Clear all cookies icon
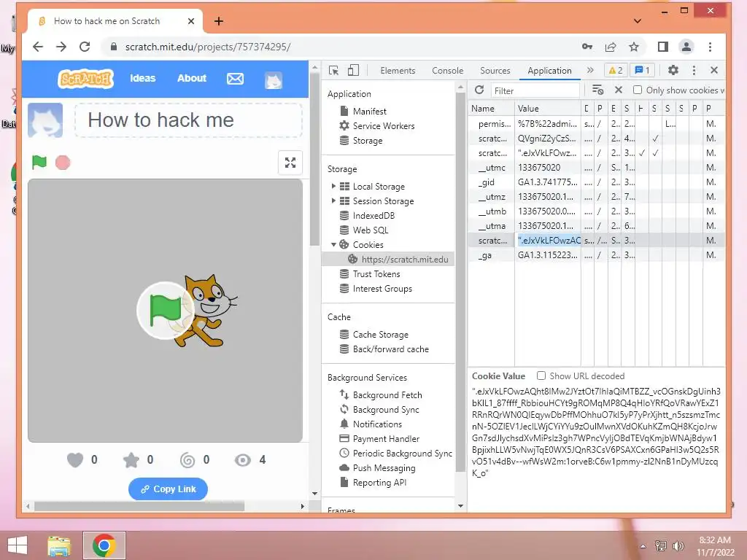Viewport: 747px width, 560px height. pos(597,90)
